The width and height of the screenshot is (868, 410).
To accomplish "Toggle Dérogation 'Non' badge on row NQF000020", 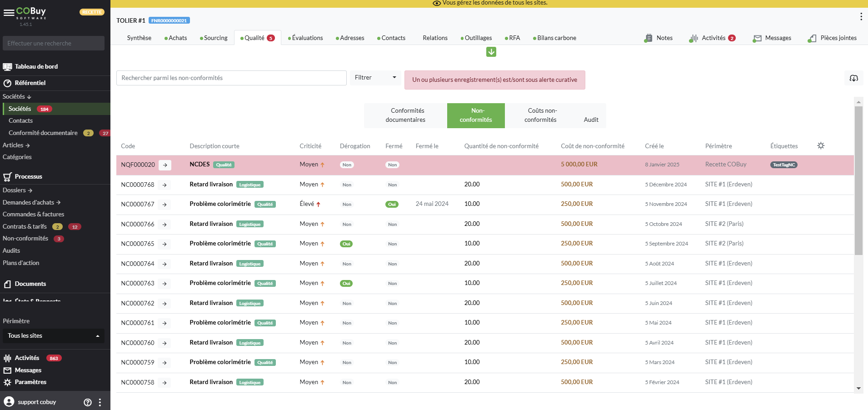I will tap(347, 165).
